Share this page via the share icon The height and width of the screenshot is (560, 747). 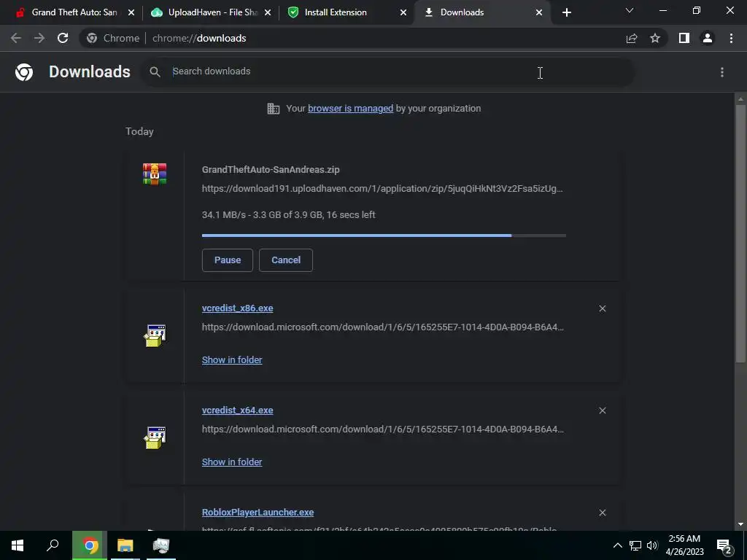coord(632,38)
